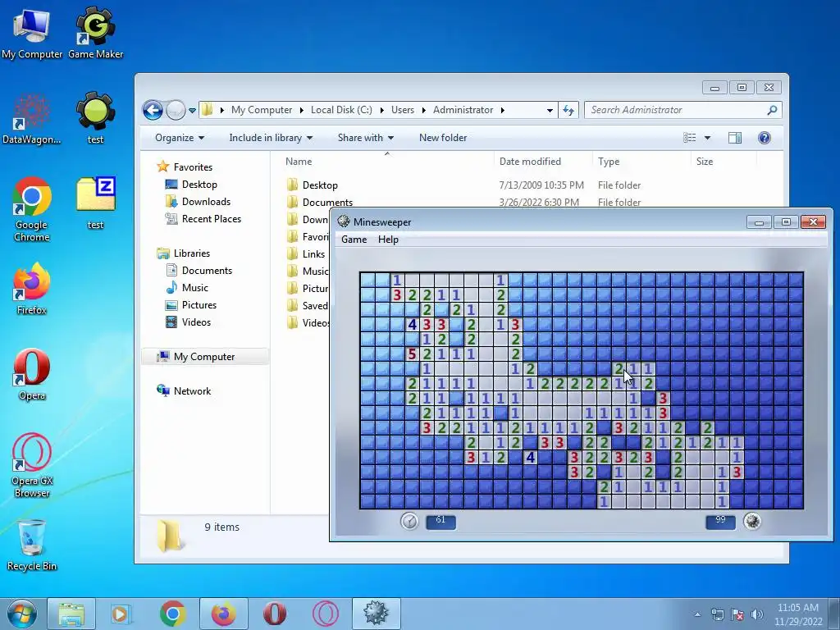Open Firefox desktop shortcut
This screenshot has width=840, height=630.
pyautogui.click(x=32, y=289)
